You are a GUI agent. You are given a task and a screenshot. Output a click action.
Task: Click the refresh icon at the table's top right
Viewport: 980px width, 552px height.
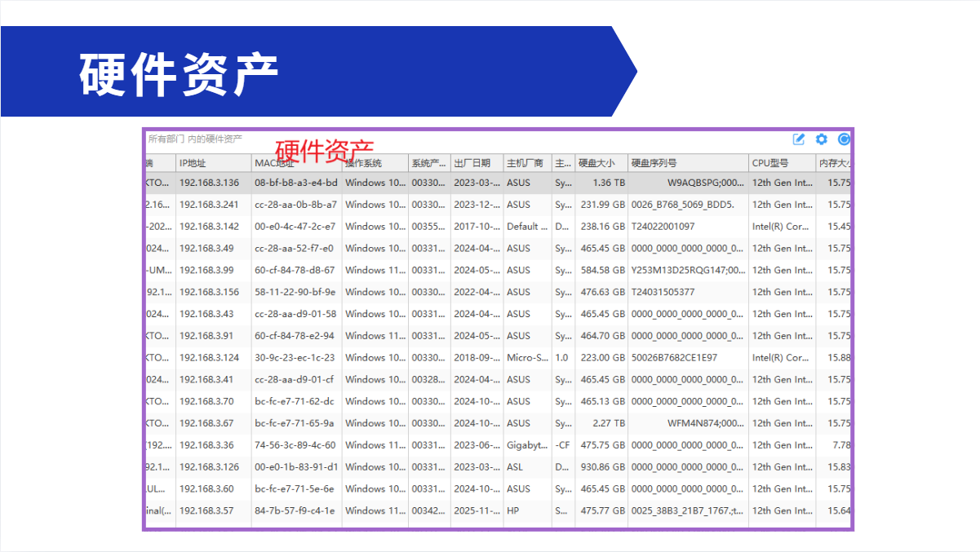click(844, 139)
